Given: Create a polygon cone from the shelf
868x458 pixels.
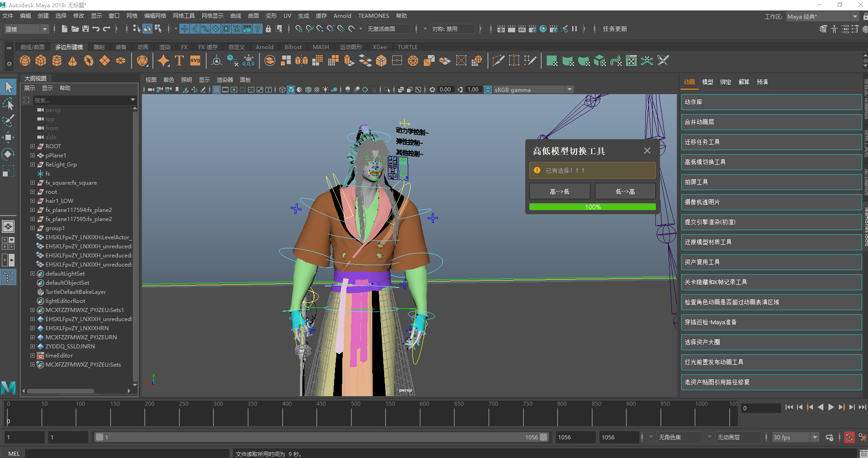Looking at the screenshot, I should (x=72, y=60).
